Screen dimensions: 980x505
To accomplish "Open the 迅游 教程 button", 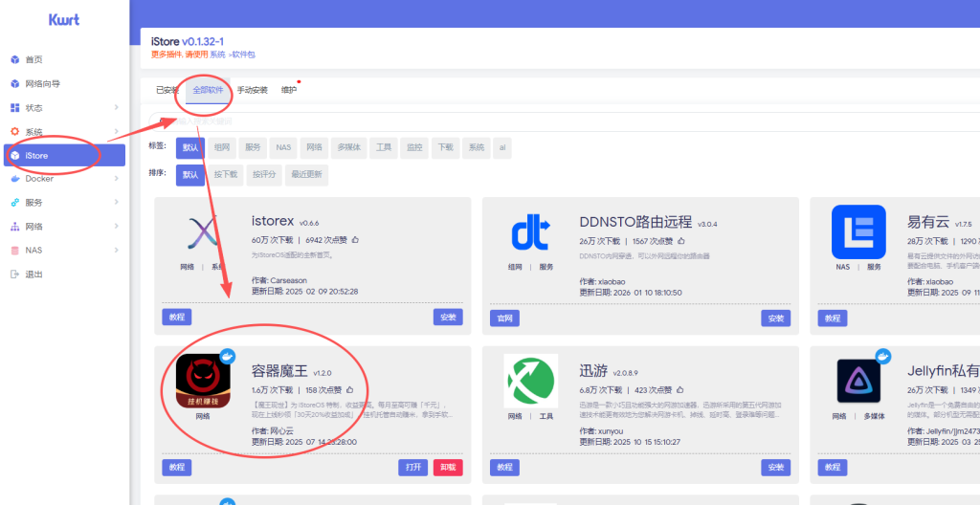I will pos(505,468).
